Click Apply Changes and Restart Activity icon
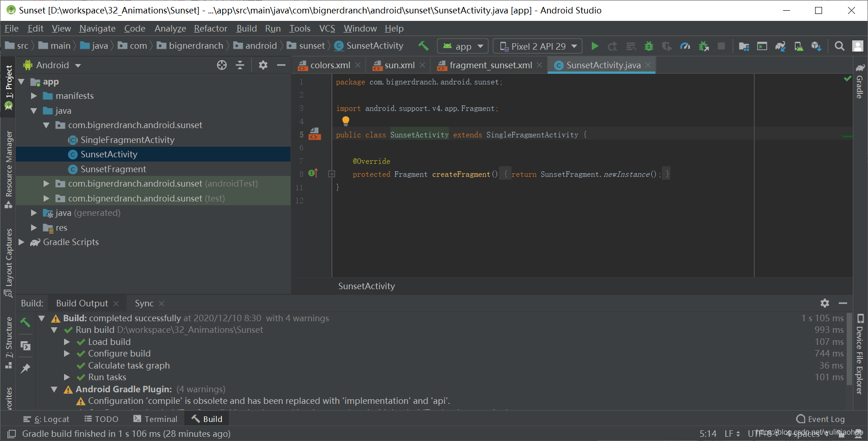The height and width of the screenshot is (441, 868). 613,46
